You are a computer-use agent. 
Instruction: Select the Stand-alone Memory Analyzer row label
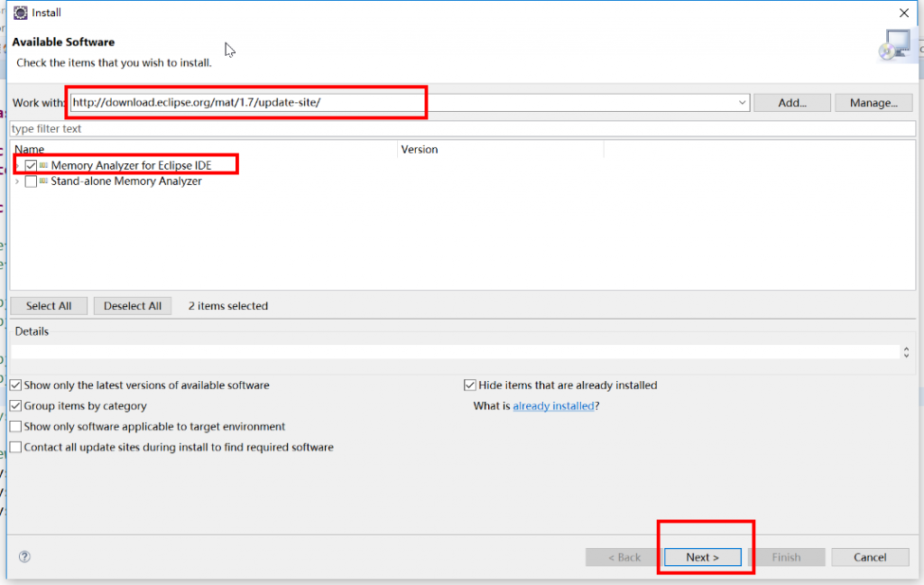126,181
